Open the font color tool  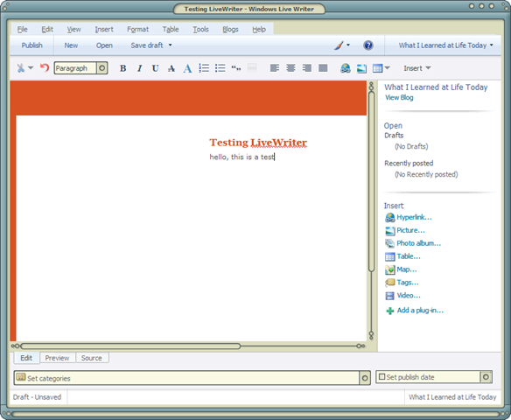pos(187,68)
